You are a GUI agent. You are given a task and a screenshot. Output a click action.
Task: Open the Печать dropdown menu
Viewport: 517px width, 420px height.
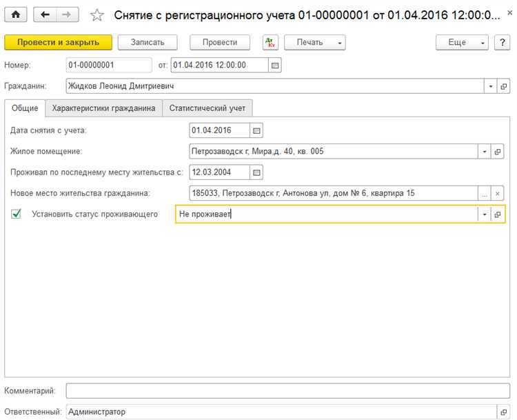tap(315, 43)
